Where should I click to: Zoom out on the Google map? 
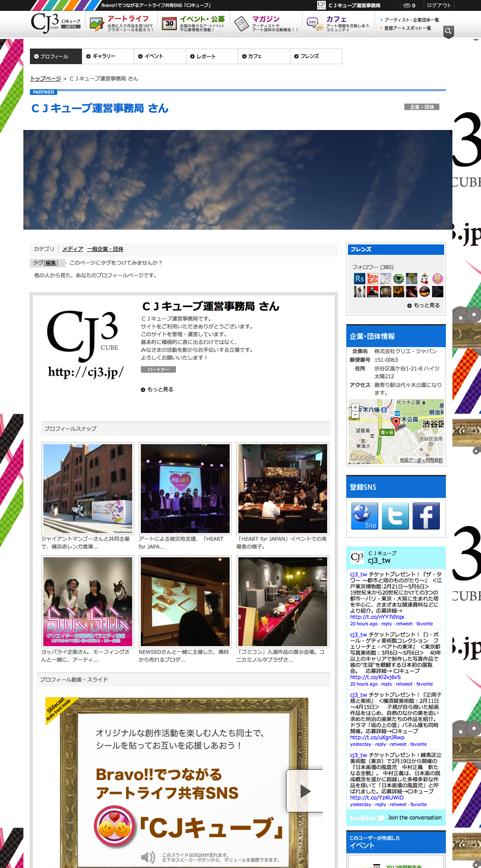(355, 414)
